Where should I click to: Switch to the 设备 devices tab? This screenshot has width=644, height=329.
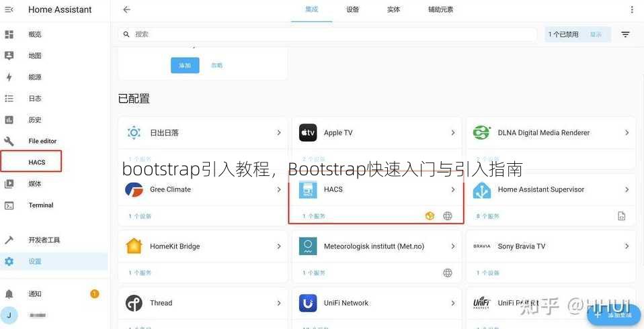click(x=352, y=9)
